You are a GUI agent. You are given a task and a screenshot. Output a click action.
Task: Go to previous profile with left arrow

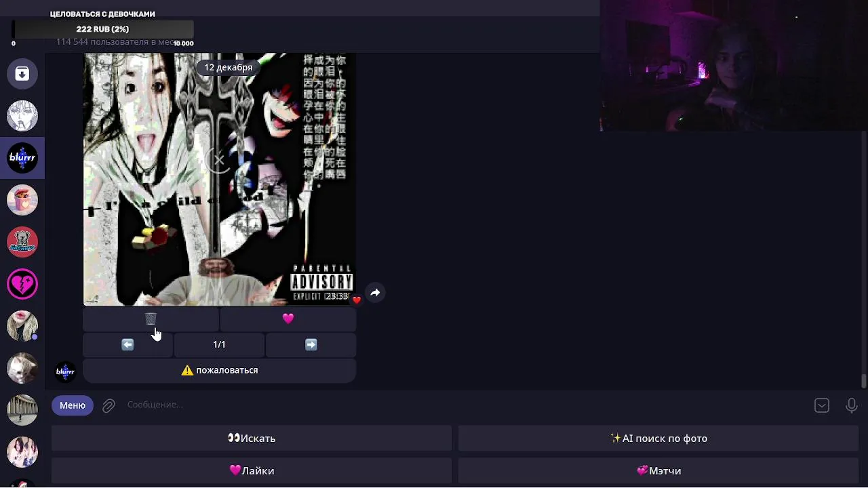tap(127, 344)
